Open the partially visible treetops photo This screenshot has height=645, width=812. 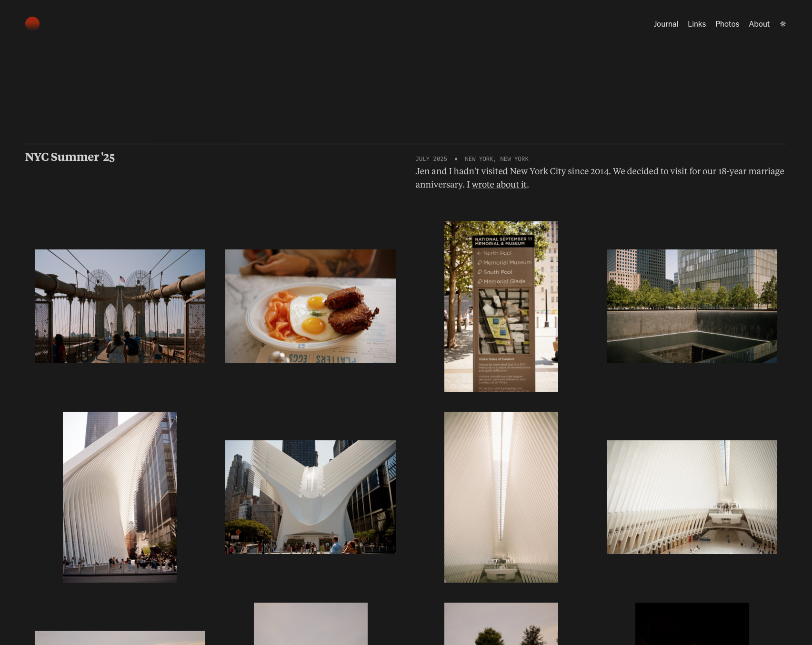[x=501, y=624]
